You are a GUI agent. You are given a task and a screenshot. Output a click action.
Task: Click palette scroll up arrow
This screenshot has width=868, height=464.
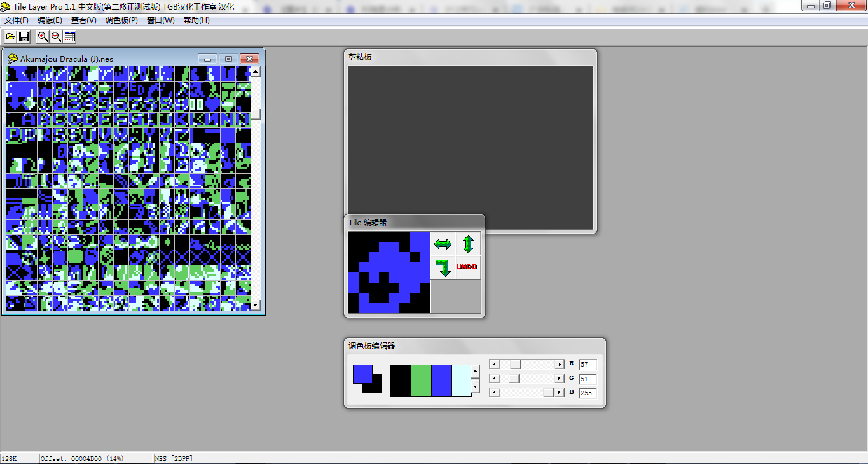coord(475,370)
